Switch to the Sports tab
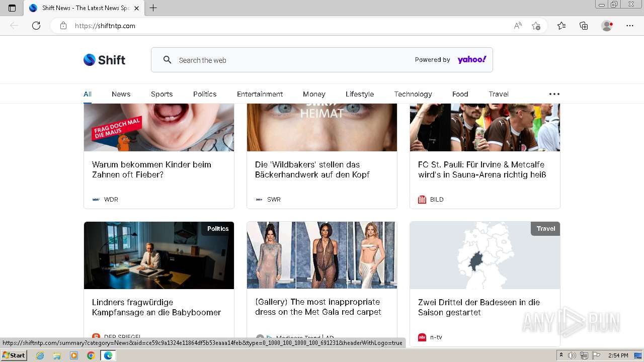 click(162, 94)
